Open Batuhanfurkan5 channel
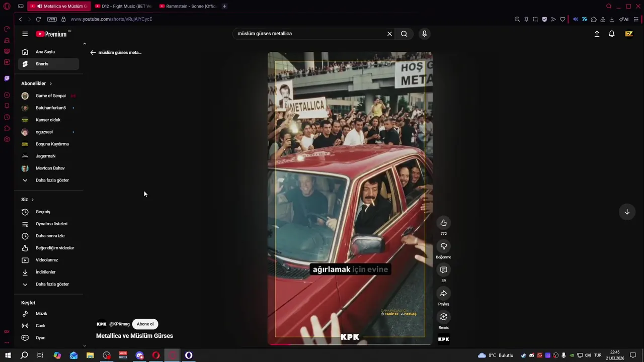The image size is (644, 362). tap(48, 108)
